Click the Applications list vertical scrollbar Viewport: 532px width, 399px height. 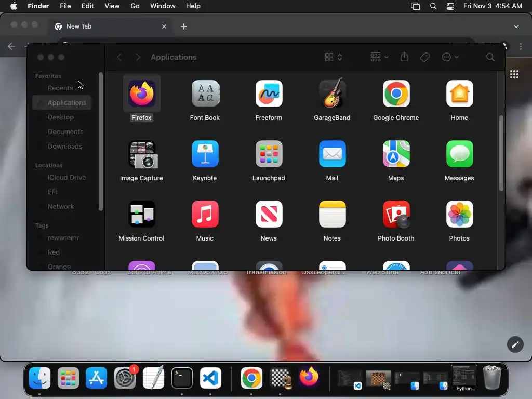coord(501,153)
